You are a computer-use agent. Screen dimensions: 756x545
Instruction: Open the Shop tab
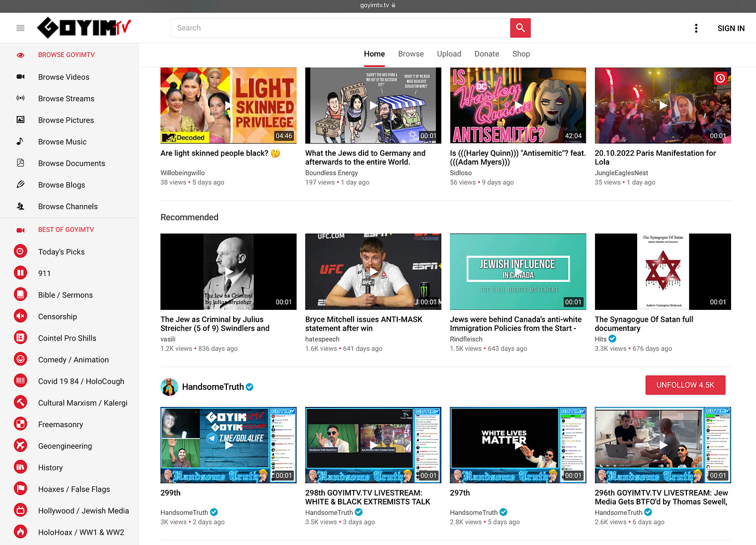click(521, 54)
